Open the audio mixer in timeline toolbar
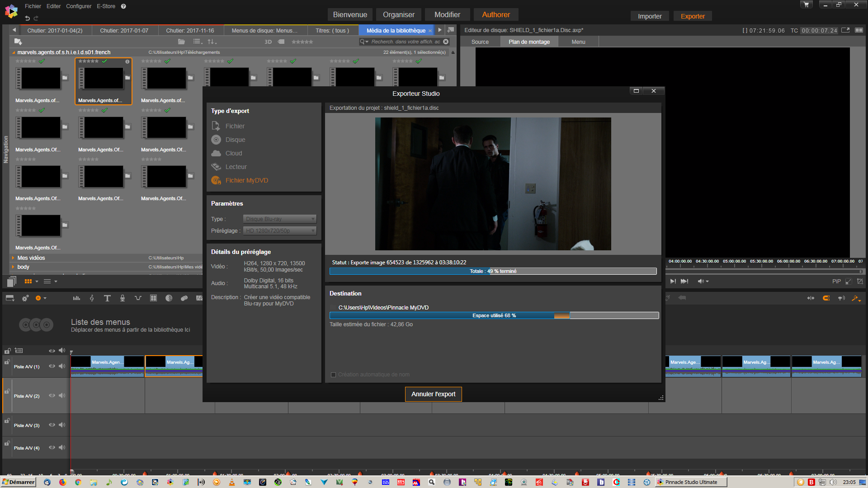This screenshot has height=488, width=868. click(x=76, y=298)
